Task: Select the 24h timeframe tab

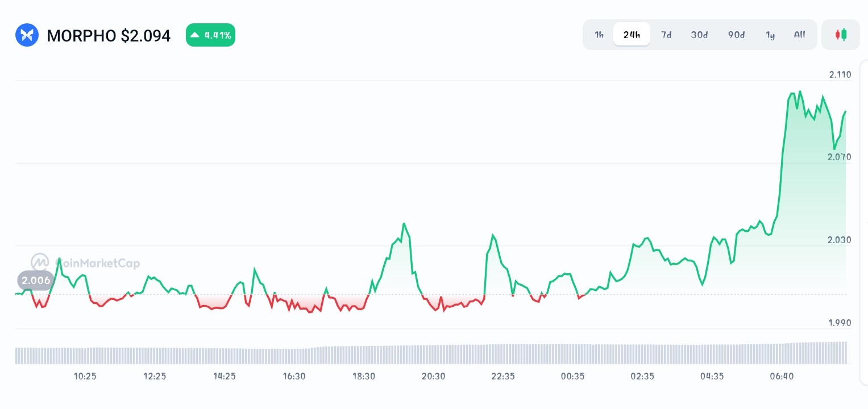Action: coord(632,35)
